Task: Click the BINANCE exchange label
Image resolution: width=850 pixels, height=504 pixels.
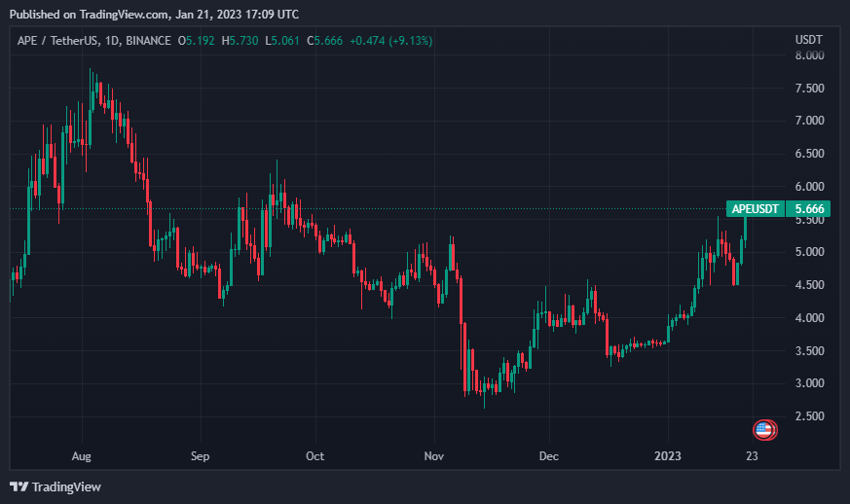Action: point(148,41)
